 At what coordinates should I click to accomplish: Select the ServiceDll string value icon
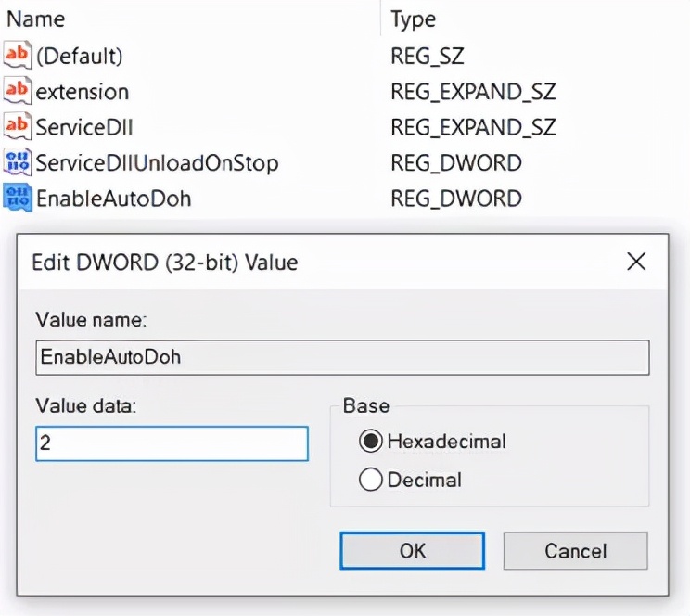17,126
